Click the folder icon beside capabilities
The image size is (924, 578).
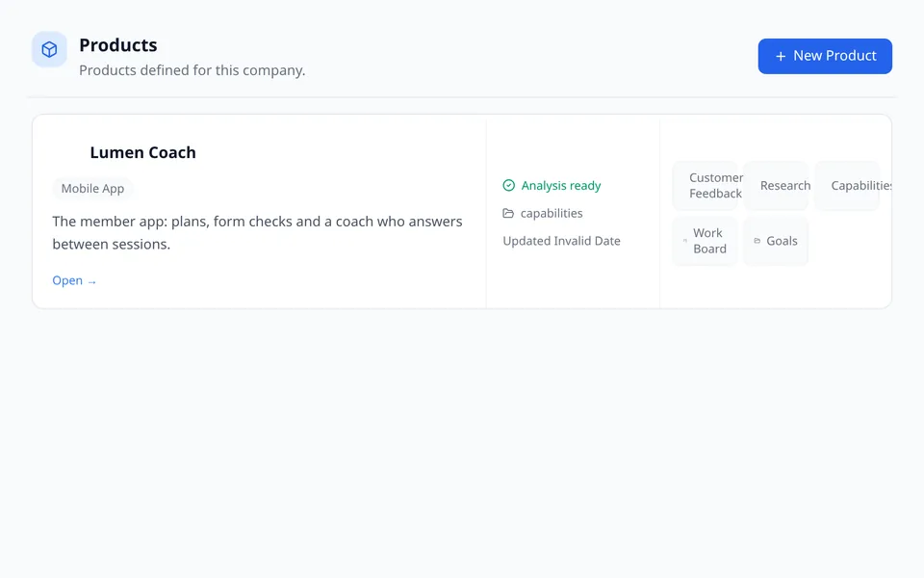508,213
